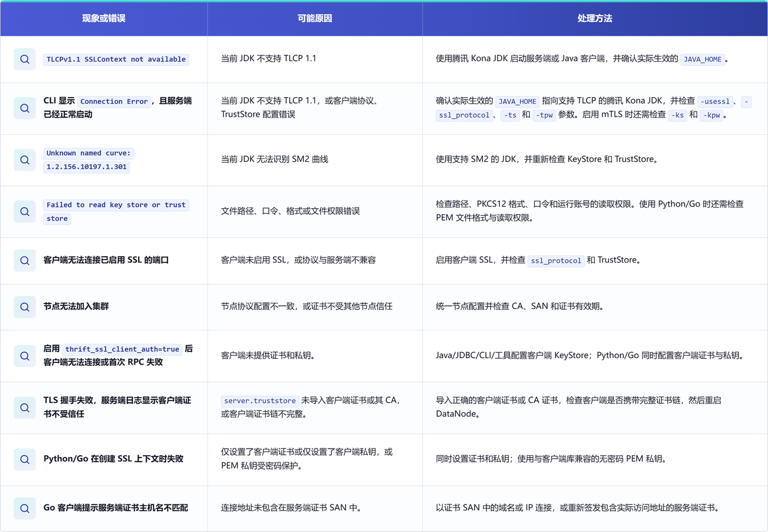Click the text 节点无法加入集群

(76, 306)
